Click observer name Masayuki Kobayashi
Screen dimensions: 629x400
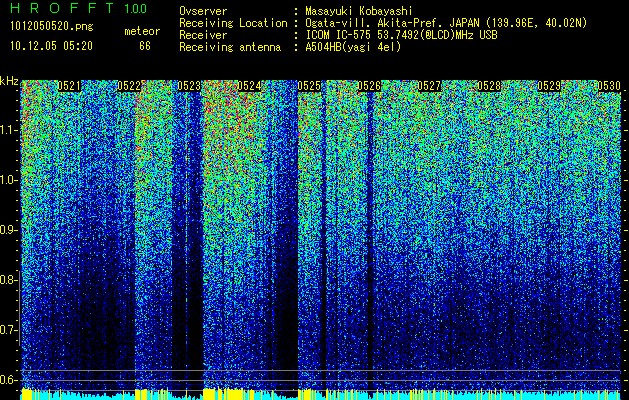click(359, 12)
